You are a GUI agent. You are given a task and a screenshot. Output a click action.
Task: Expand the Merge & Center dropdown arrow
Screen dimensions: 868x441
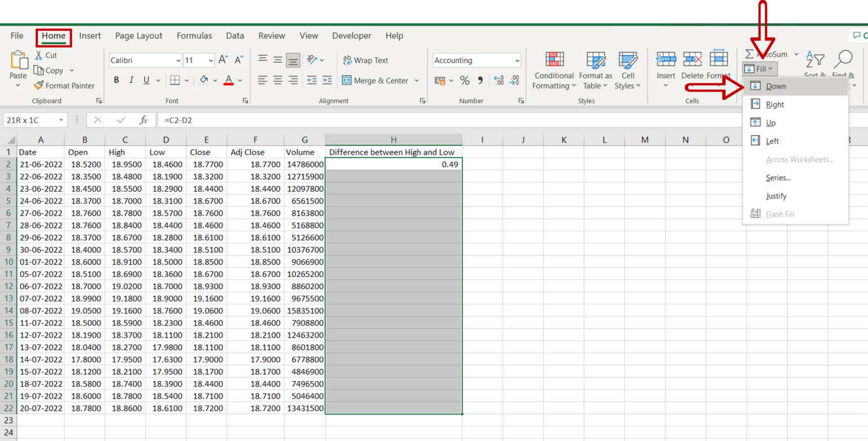tap(417, 81)
